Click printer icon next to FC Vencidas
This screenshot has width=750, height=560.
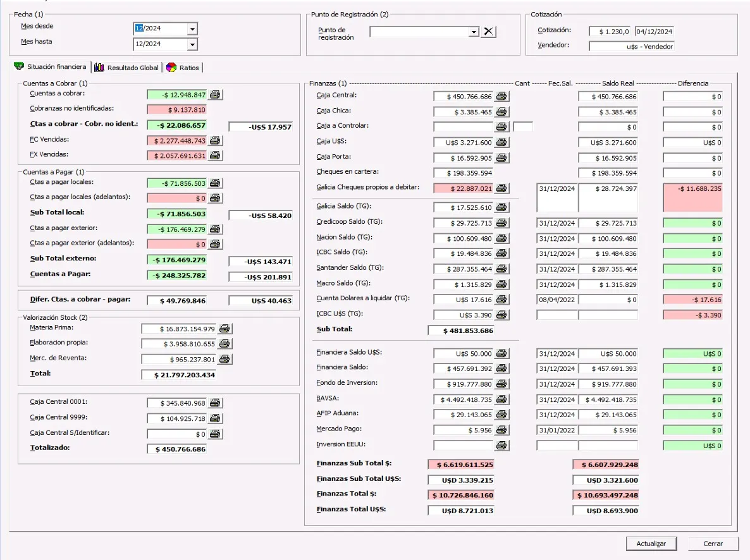215,140
